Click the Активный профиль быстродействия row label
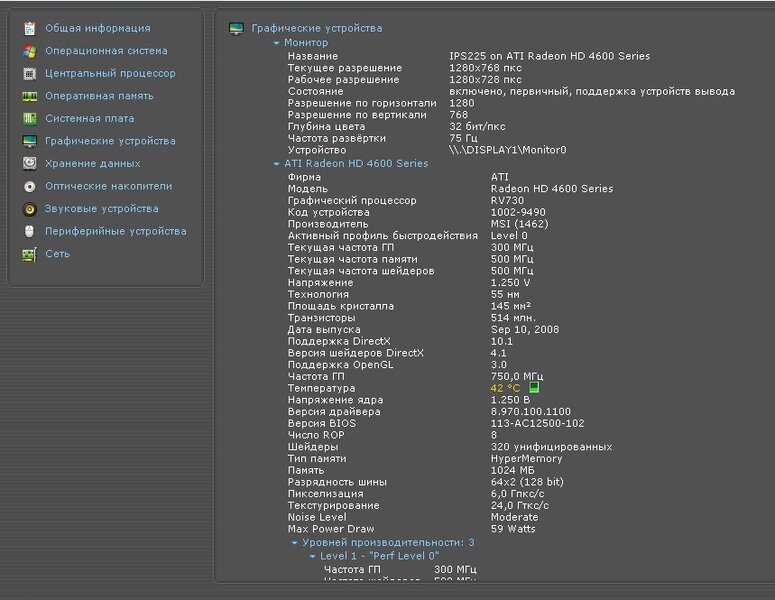The image size is (775, 600). tap(383, 235)
